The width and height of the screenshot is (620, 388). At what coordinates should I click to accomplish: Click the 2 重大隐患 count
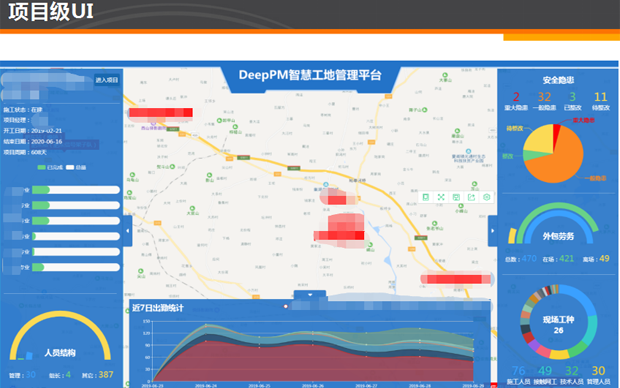click(x=516, y=97)
